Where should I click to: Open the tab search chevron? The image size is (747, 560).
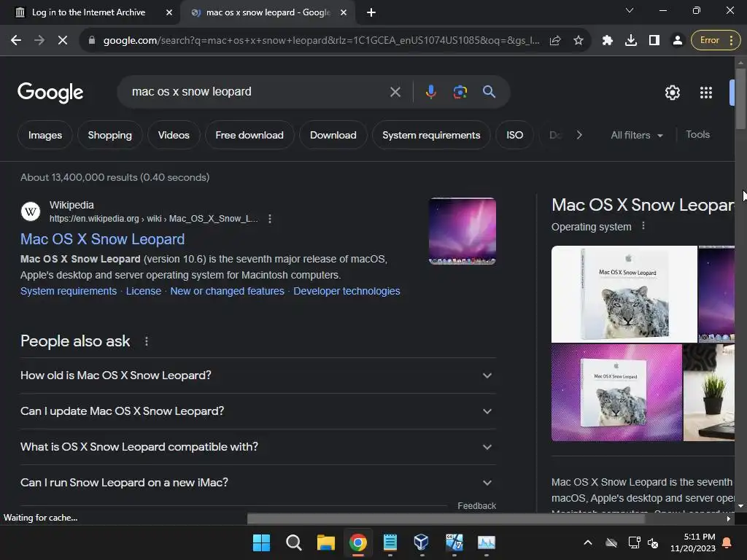click(630, 10)
